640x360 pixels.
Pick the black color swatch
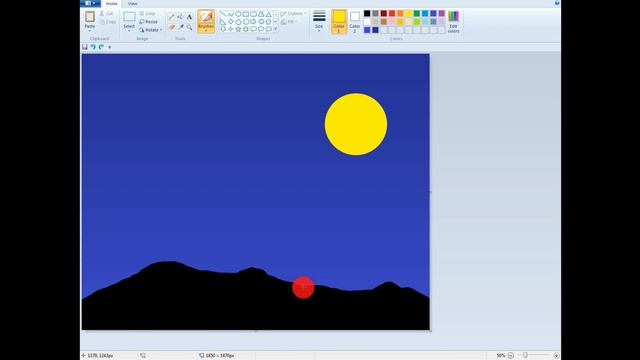coord(367,13)
